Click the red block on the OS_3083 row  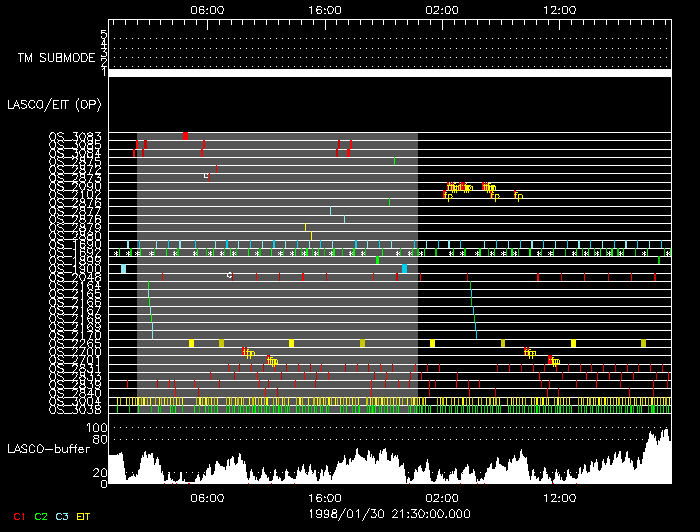click(x=185, y=135)
